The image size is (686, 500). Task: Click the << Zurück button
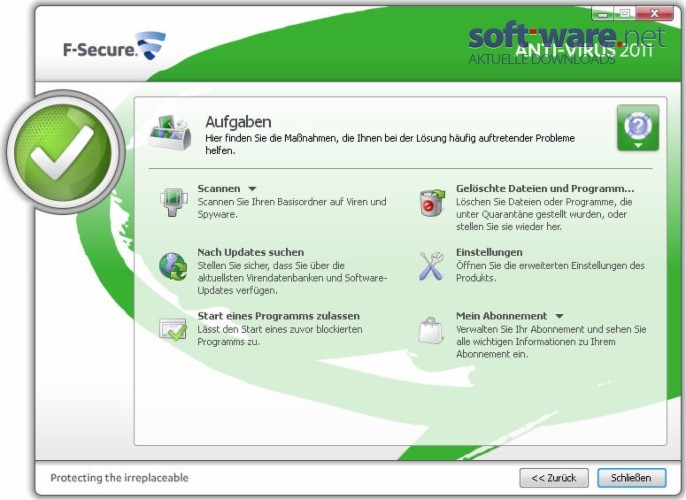(x=554, y=478)
